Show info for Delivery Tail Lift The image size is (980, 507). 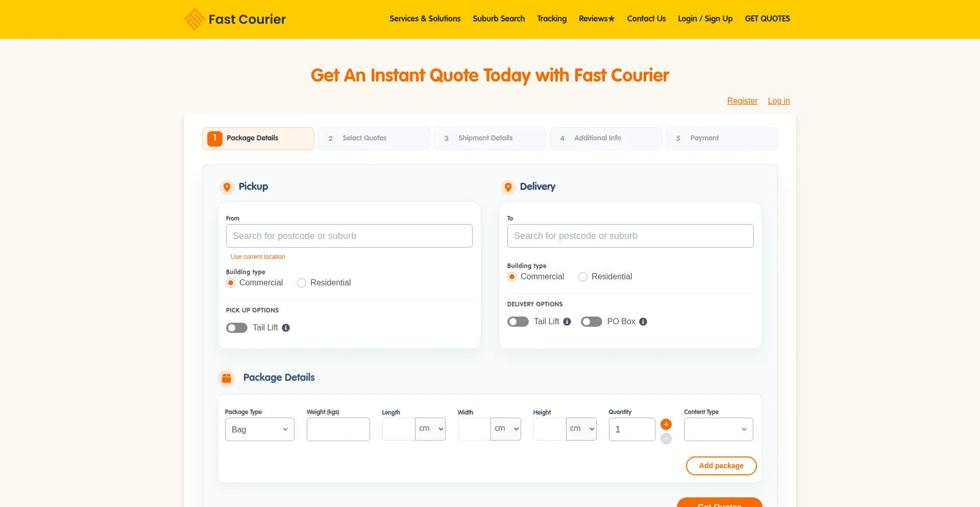click(567, 322)
